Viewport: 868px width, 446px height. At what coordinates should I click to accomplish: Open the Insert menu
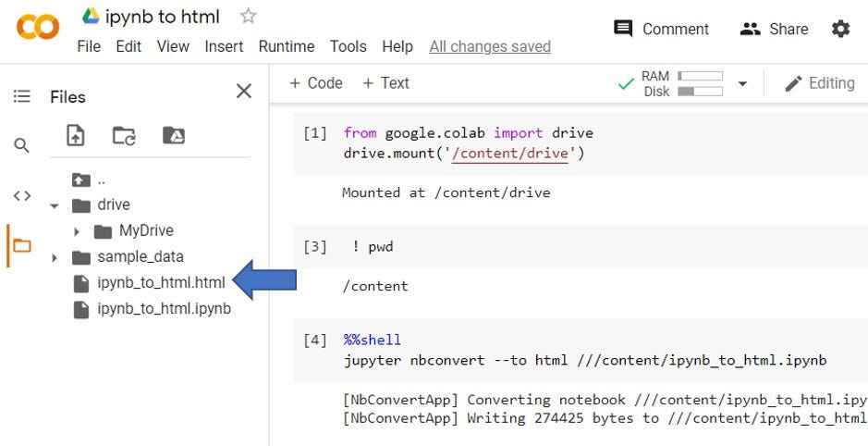coord(224,46)
